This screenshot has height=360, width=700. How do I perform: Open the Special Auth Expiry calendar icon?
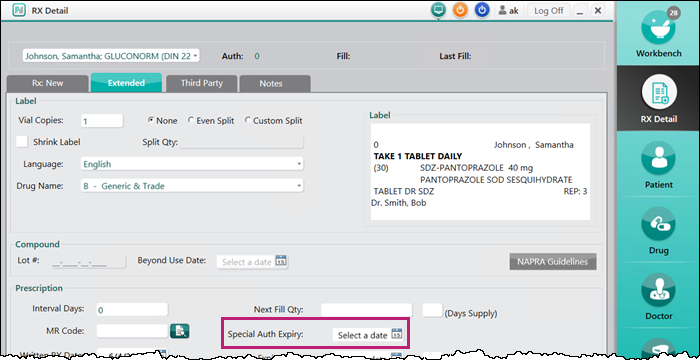pos(396,334)
